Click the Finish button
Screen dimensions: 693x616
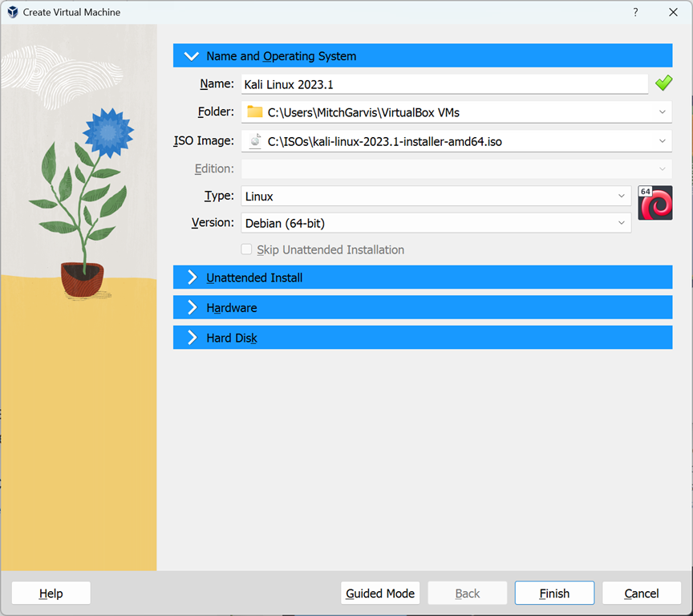point(554,594)
